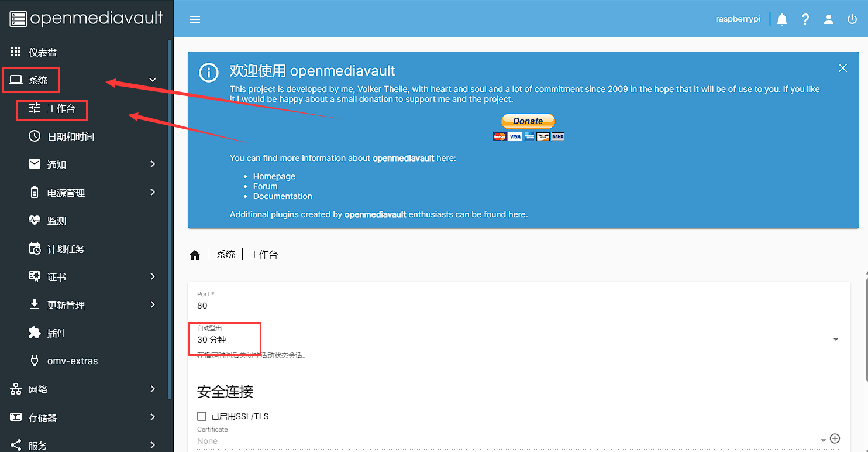Enable the 已启用SSL/TLS checkbox
868x452 pixels.
click(x=202, y=416)
